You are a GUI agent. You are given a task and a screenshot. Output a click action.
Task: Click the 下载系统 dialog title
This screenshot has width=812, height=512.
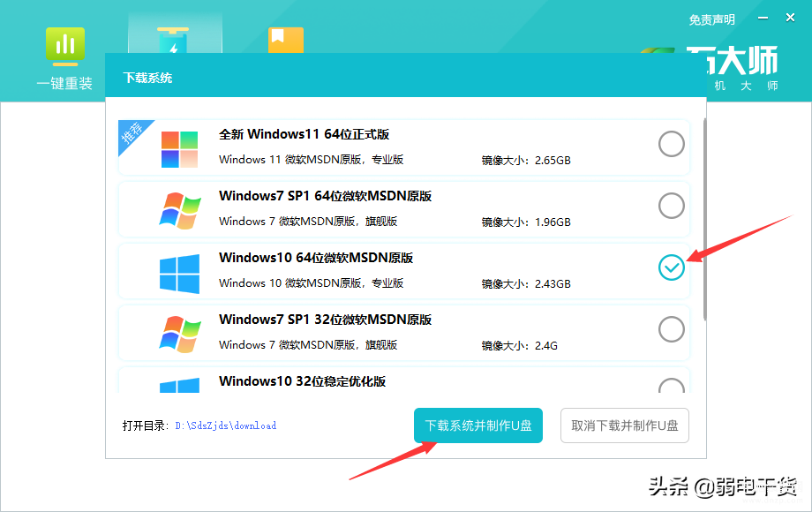147,79
